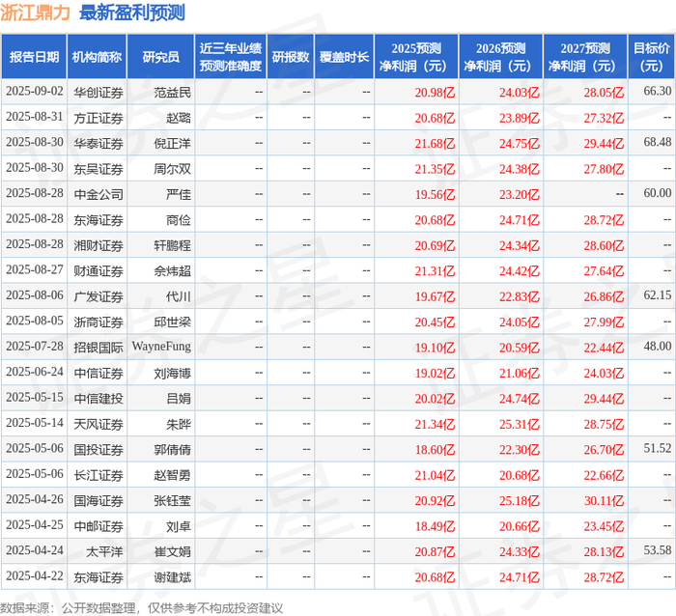Click target price 68.48
676x616 pixels.
(x=658, y=142)
